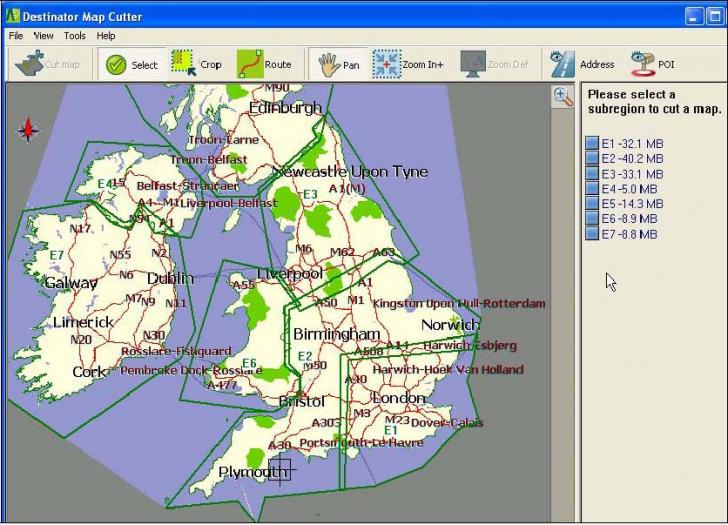Check the E3 -33.1 MB subregion box
The height and width of the screenshot is (525, 728).
592,173
